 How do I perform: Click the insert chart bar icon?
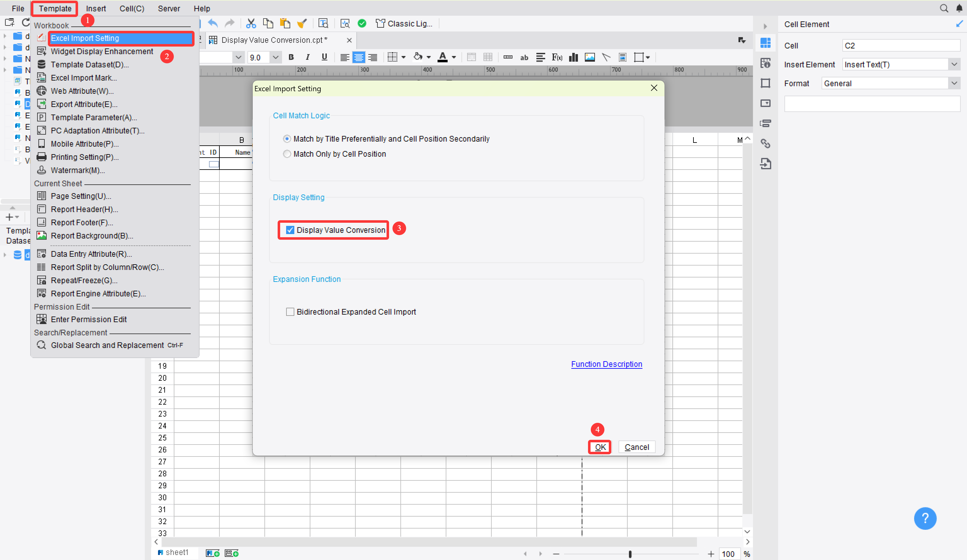573,57
